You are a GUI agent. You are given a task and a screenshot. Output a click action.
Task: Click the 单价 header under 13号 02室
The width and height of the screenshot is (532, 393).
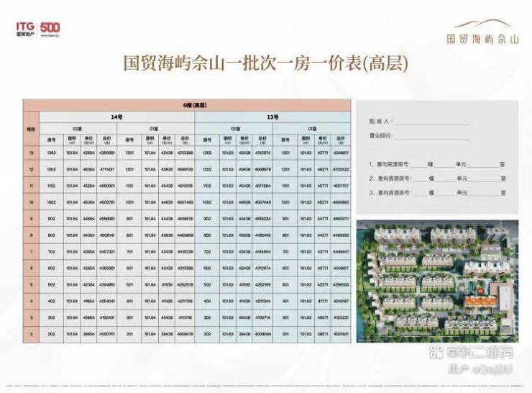coord(244,140)
